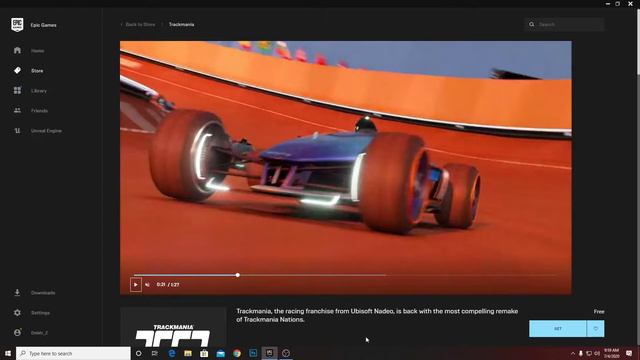Launch Google Chrome from taskbar
Screen dimensions: 640x360
coord(237,353)
